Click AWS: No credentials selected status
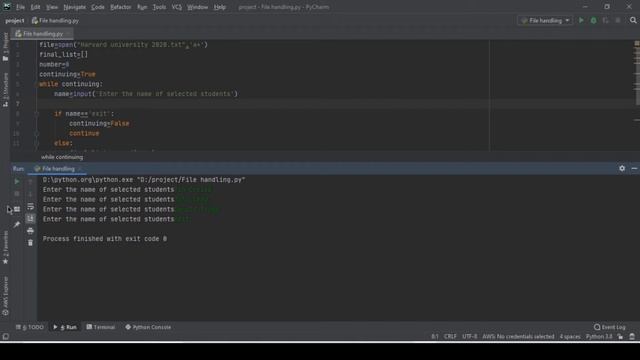 click(518, 336)
